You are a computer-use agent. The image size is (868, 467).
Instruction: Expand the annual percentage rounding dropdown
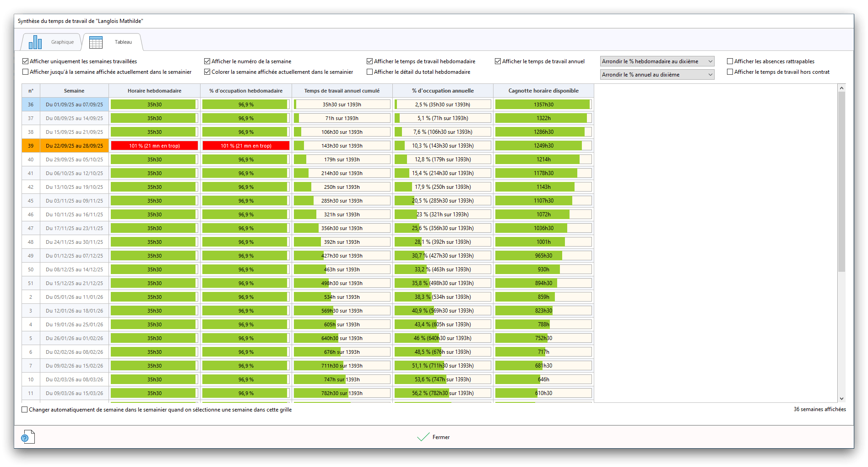(657, 75)
